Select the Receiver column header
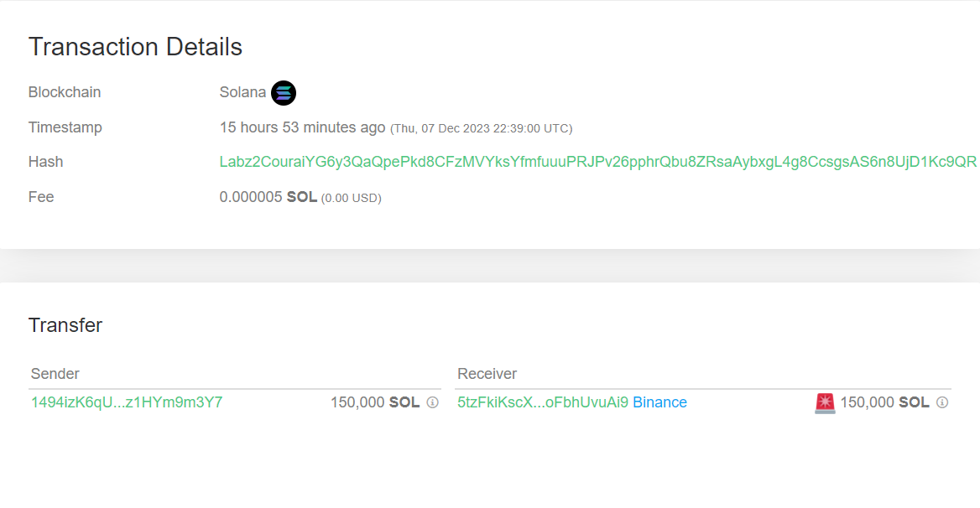980x508 pixels. pos(487,374)
